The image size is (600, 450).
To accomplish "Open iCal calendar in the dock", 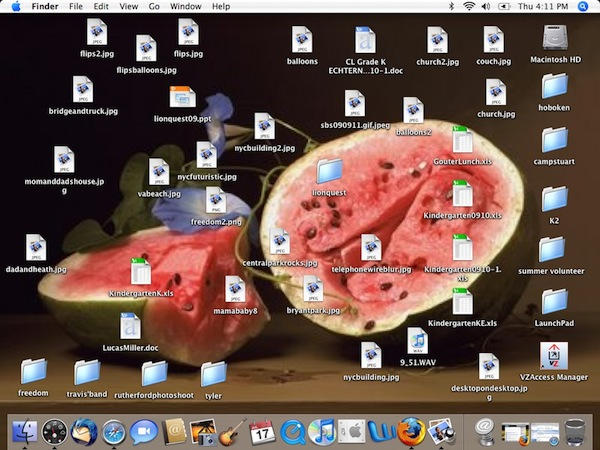I will tap(262, 432).
